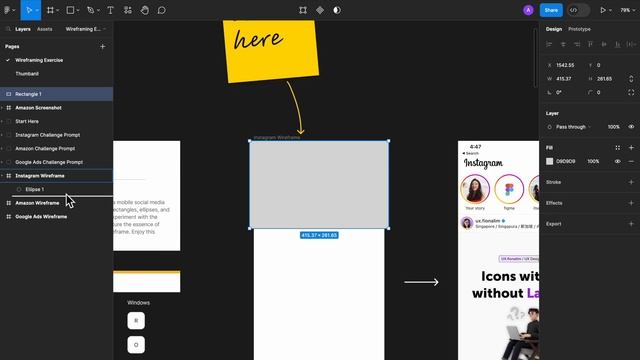Open the zoom level 79% dropdown

coord(627,10)
